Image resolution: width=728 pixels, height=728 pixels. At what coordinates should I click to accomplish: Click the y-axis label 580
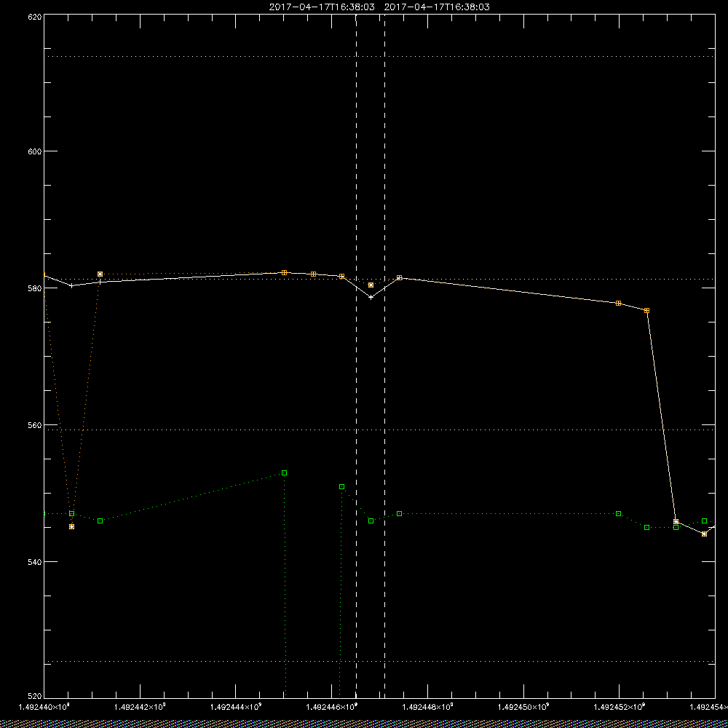(35, 288)
